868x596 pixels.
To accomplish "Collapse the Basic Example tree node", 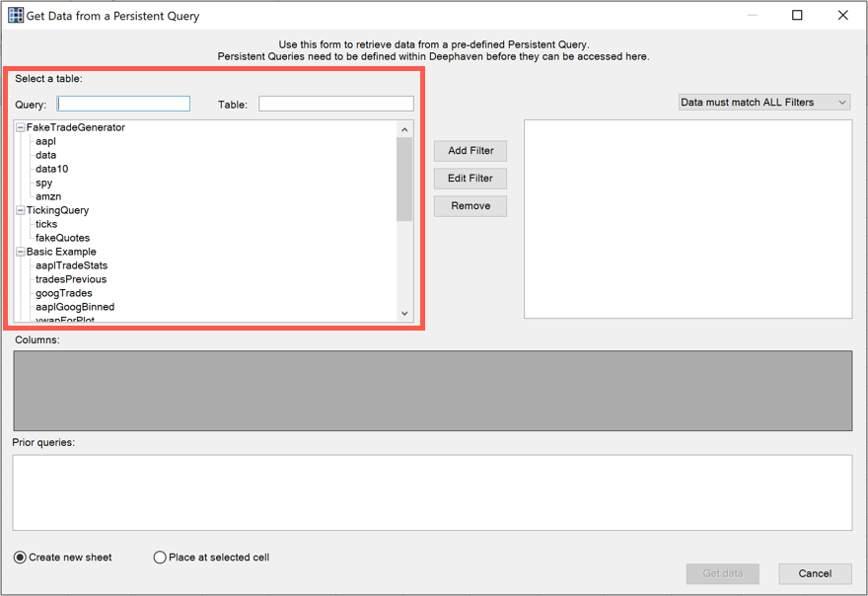I will 21,252.
